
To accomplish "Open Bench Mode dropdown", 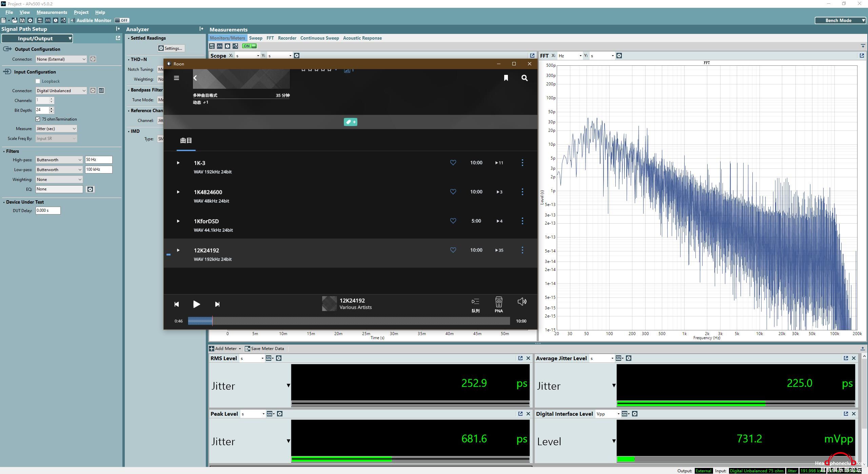I will point(840,20).
